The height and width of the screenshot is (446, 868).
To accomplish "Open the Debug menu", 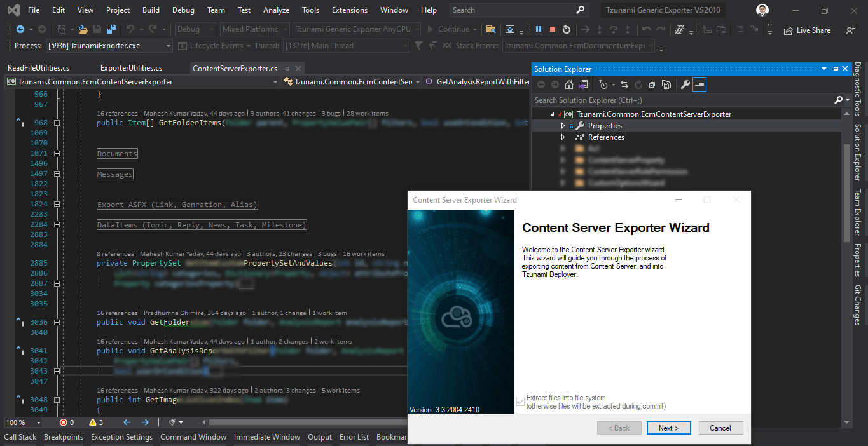I will point(183,10).
